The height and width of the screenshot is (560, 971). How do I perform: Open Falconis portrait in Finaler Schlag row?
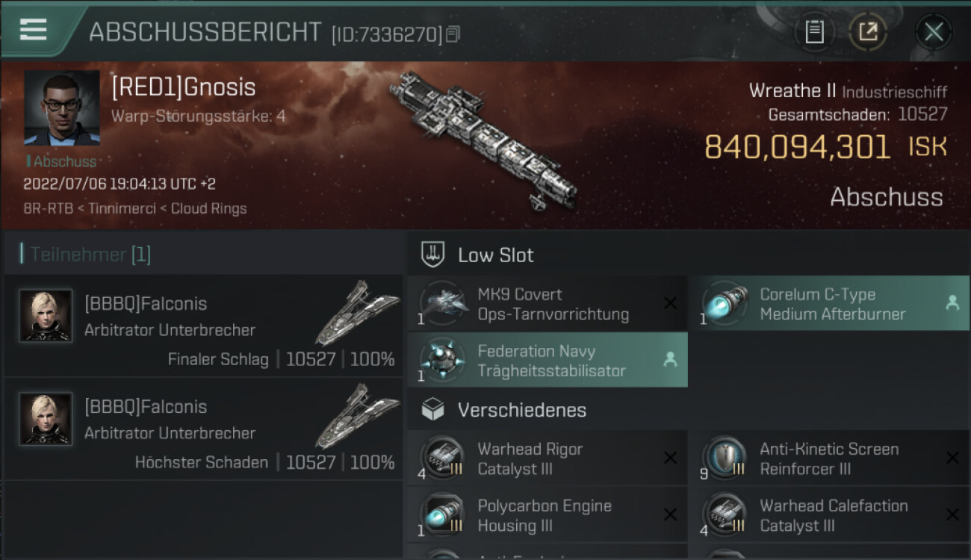(x=46, y=316)
